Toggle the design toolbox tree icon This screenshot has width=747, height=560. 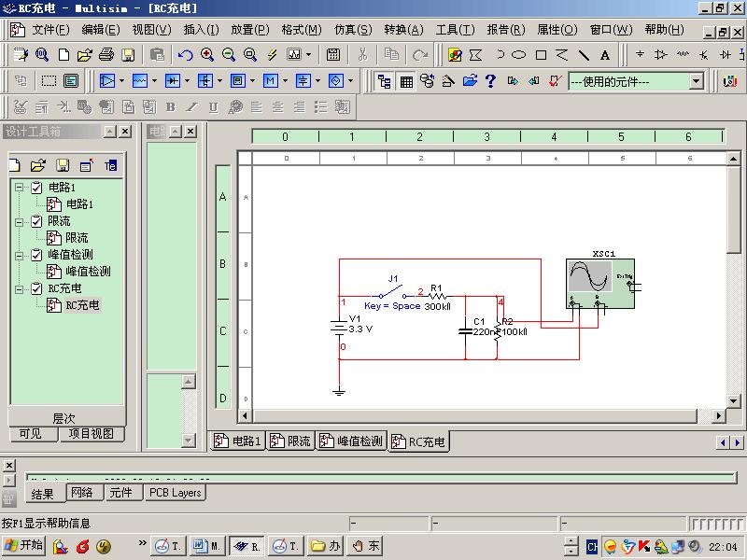point(384,81)
